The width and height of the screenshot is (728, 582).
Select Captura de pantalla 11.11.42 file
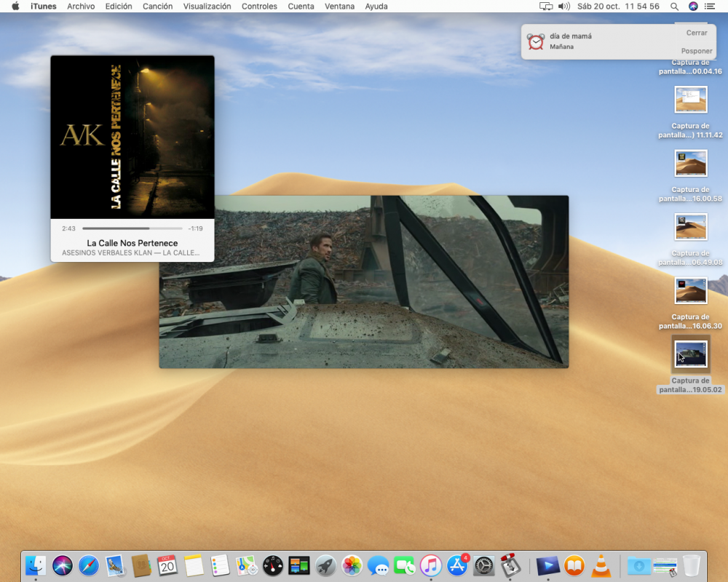pyautogui.click(x=690, y=112)
